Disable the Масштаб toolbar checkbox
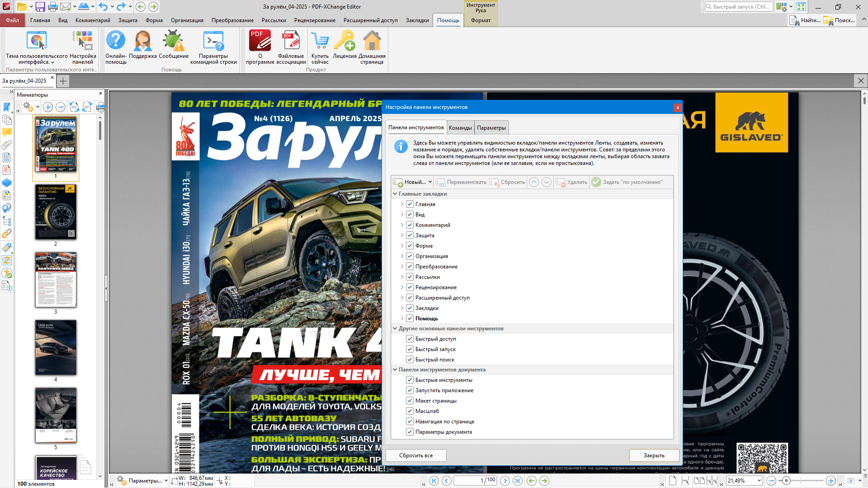Viewport: 868px width, 488px height. (x=410, y=411)
